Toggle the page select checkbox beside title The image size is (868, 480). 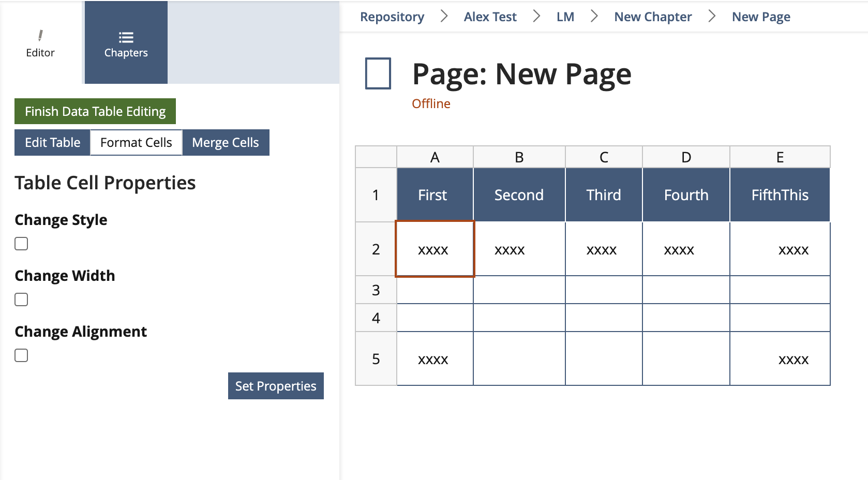[378, 73]
